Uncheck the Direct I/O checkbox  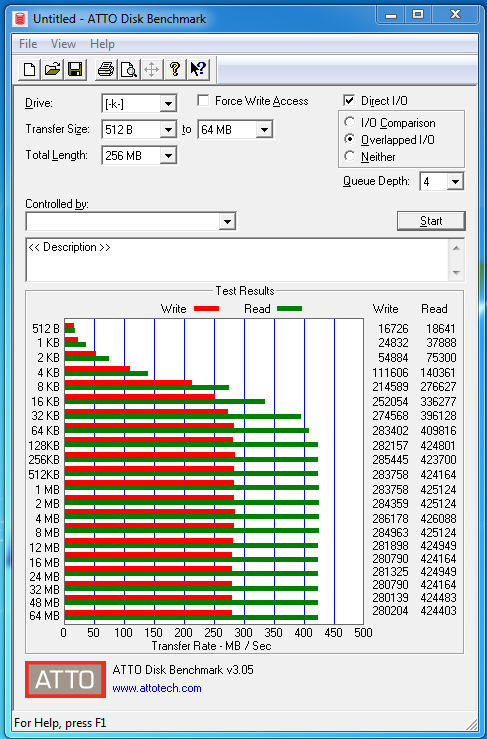pos(349,100)
